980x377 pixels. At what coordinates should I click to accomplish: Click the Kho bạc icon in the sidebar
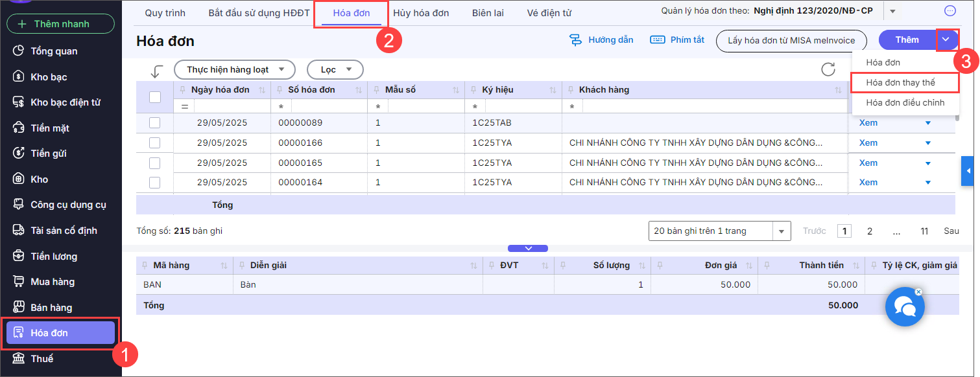[x=19, y=77]
